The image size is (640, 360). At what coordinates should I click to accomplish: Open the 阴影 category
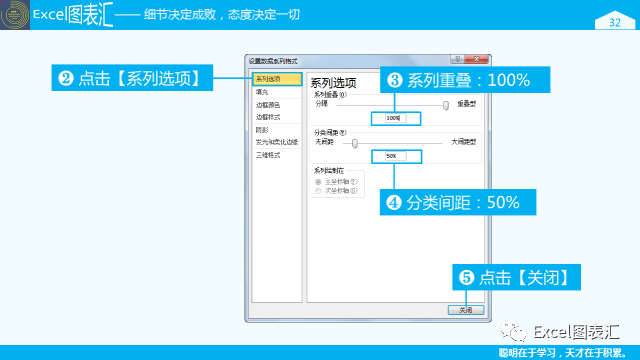(262, 130)
